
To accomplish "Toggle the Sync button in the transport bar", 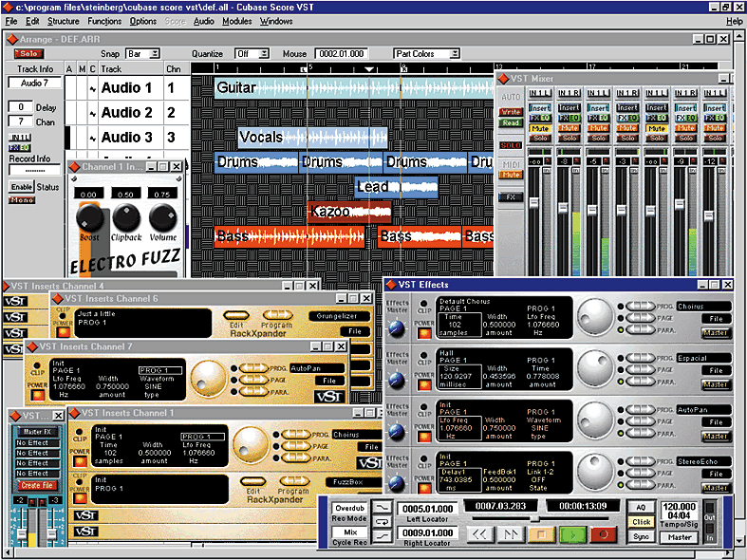I will (642, 536).
